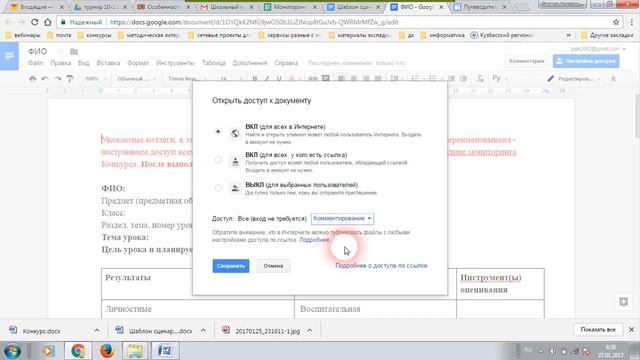This screenshot has height=360, width=640.
Task: Select the 'ВКЛ (для всех, у кого есть ссылка)' radio
Action: [218, 160]
